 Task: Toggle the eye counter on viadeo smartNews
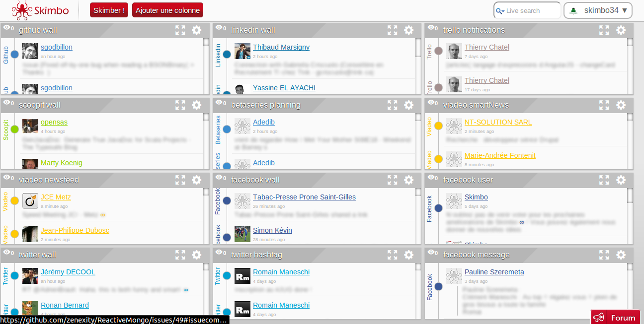(x=433, y=103)
